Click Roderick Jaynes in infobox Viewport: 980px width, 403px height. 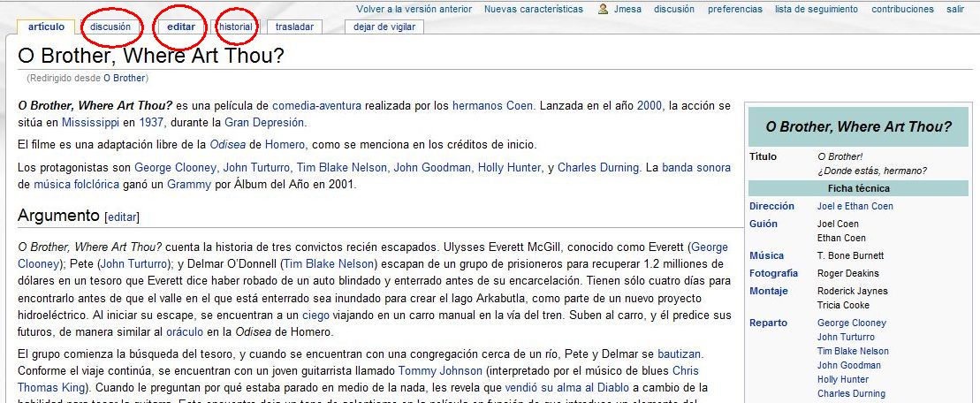853,291
